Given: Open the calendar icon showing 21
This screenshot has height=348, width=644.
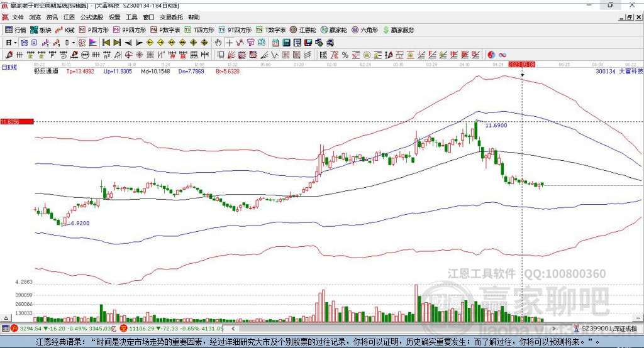Looking at the screenshot, I should coord(275,43).
